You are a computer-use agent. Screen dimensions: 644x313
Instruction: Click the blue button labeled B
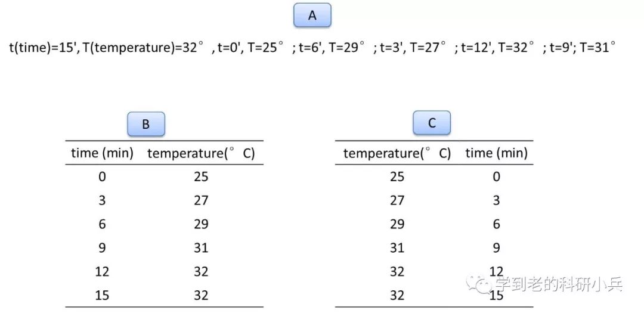(146, 124)
